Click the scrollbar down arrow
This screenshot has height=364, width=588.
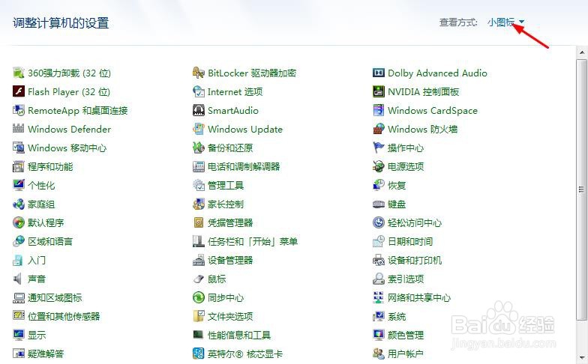(582, 358)
